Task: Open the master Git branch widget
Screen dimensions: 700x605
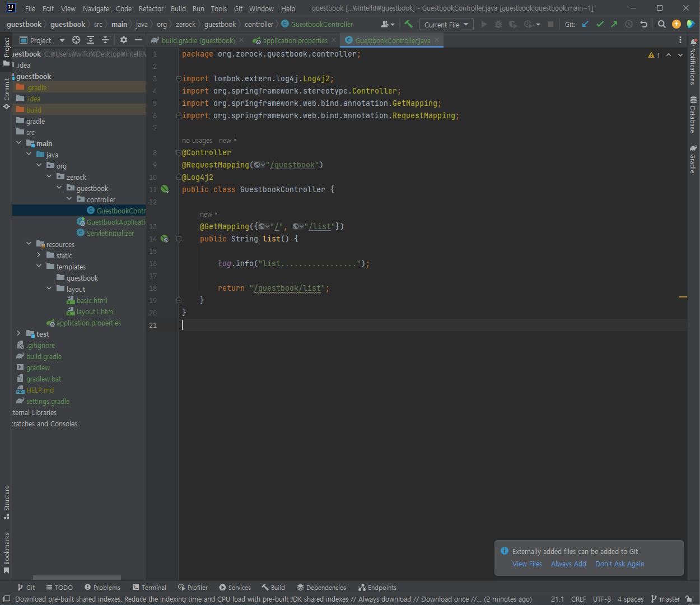Action: [665, 599]
